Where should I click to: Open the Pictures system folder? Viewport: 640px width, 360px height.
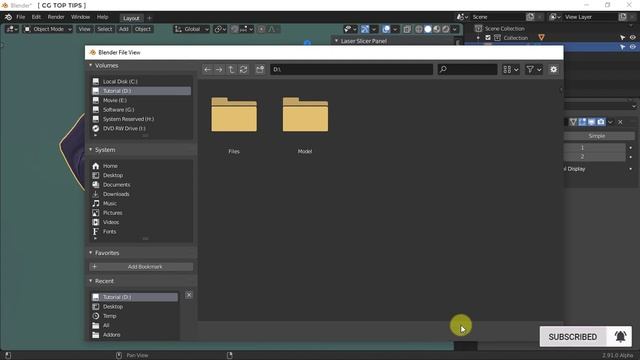141,213
